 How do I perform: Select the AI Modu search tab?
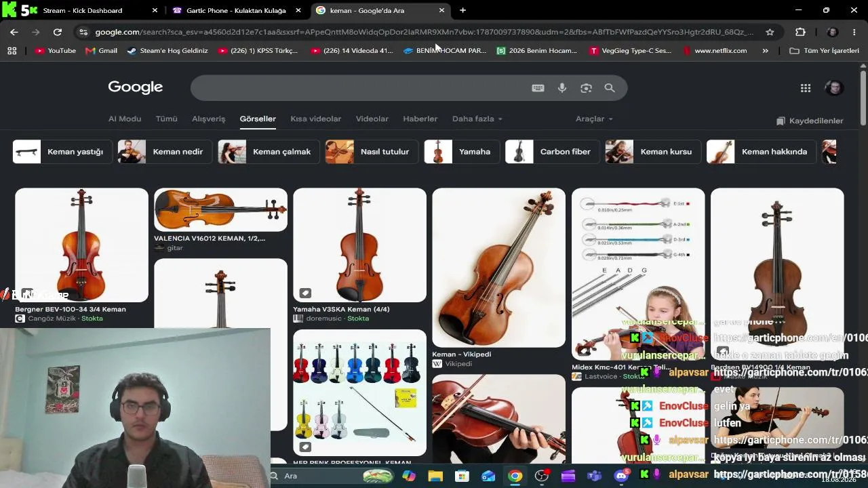tap(125, 119)
